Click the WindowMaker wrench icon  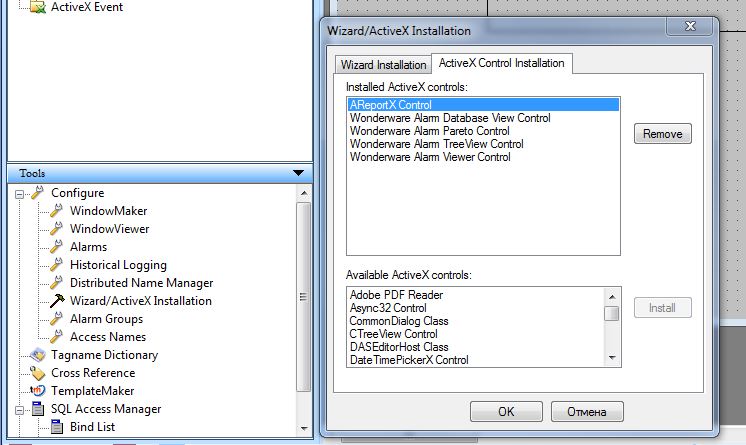point(57,211)
